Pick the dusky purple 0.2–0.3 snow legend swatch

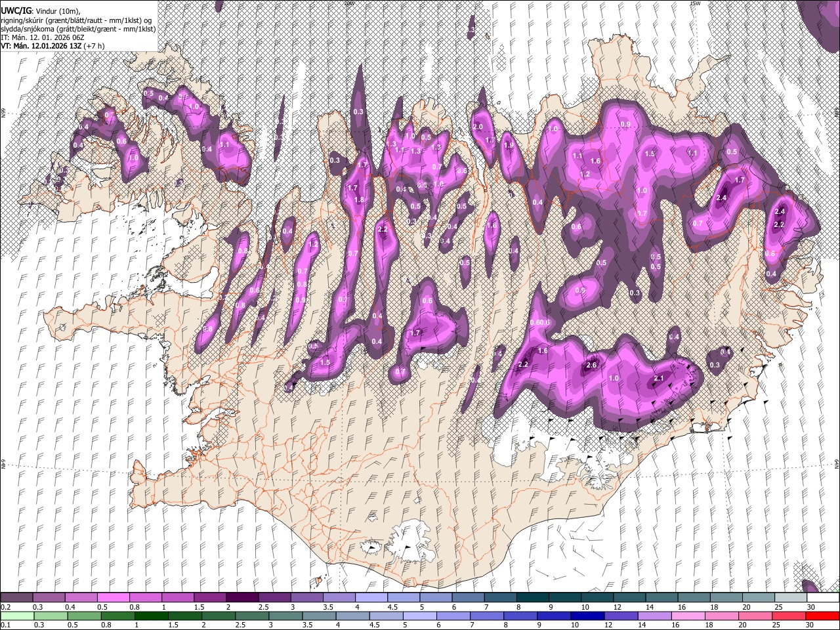point(17,598)
